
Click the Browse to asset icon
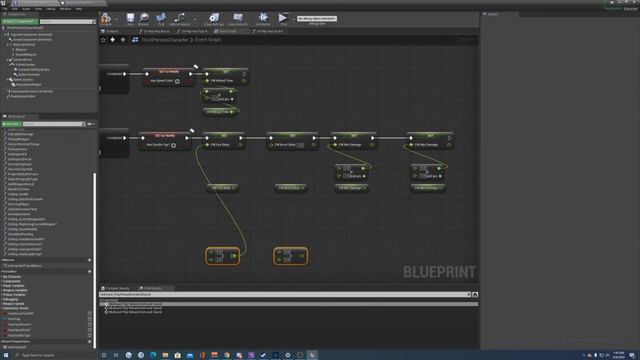click(144, 18)
